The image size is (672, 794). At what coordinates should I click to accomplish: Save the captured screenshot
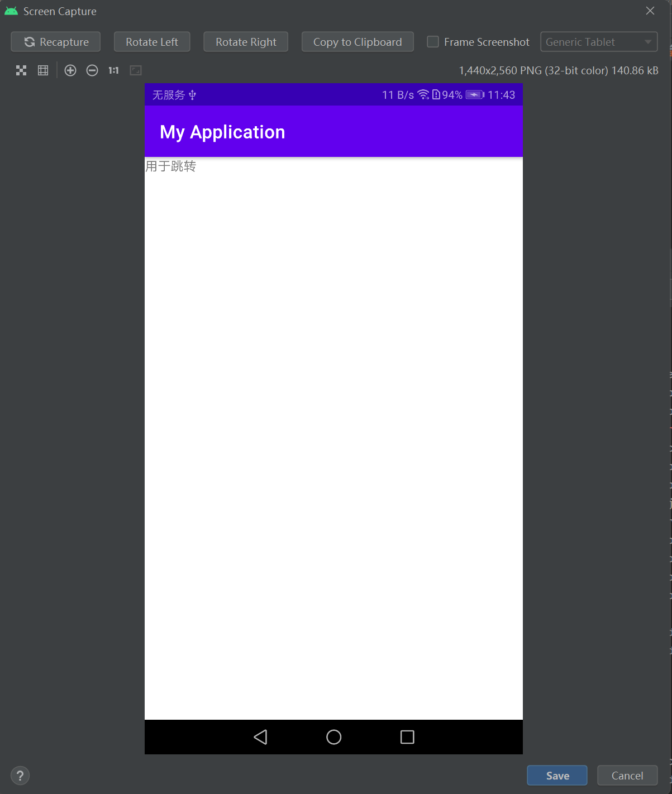click(557, 776)
